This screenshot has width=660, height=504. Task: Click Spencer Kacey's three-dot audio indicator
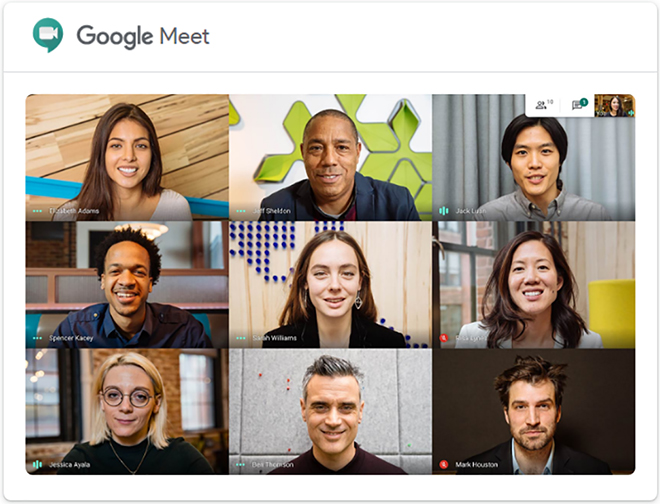(37, 338)
